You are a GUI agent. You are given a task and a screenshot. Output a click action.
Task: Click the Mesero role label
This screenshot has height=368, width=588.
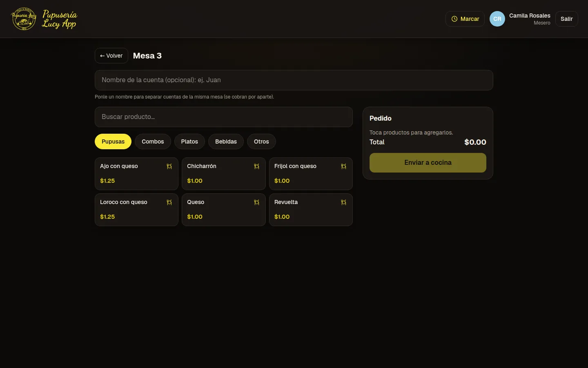point(542,23)
